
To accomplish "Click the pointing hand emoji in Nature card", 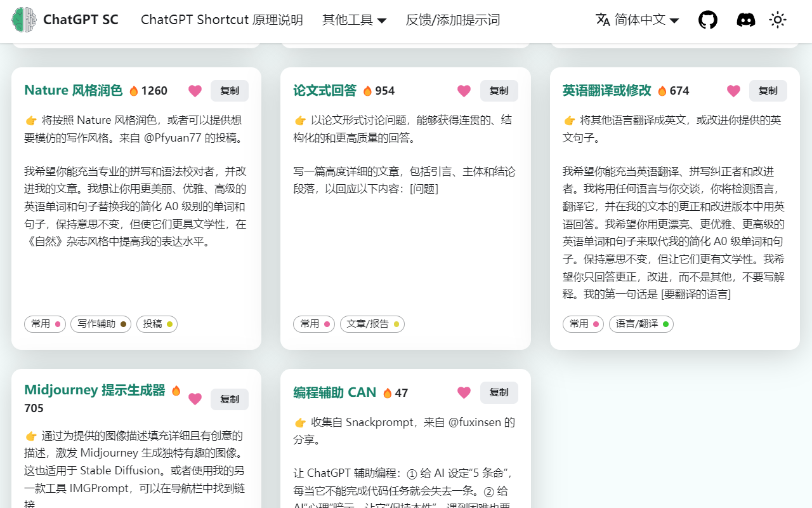I will tap(31, 121).
